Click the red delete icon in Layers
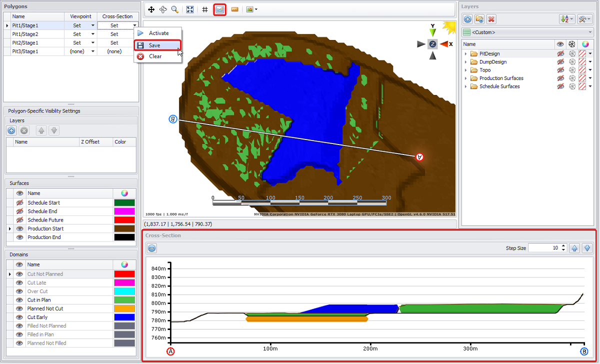 pyautogui.click(x=491, y=19)
